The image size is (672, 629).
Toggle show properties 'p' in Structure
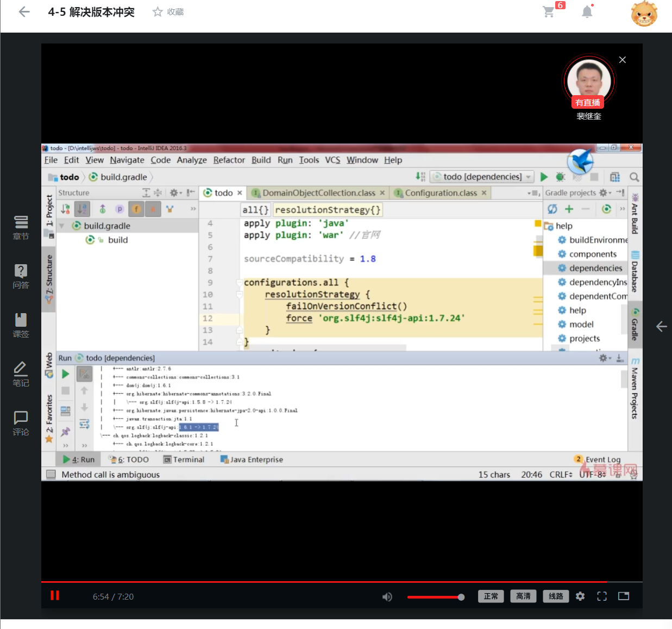(120, 209)
